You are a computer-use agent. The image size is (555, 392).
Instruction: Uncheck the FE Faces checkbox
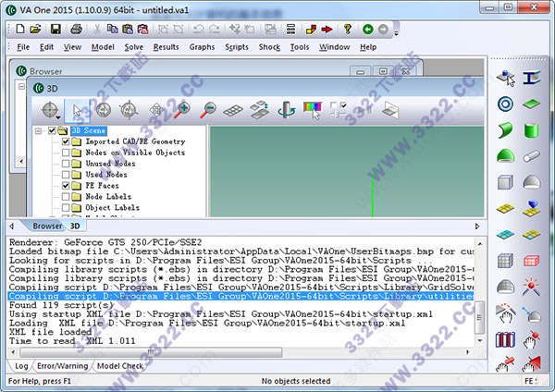pos(66,186)
